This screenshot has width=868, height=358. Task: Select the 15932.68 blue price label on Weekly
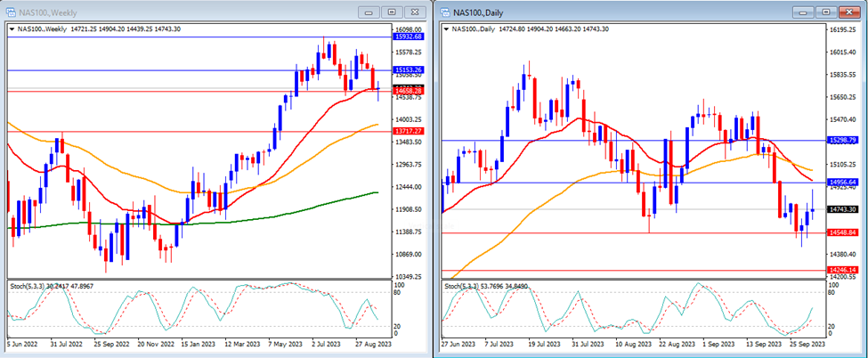click(408, 37)
